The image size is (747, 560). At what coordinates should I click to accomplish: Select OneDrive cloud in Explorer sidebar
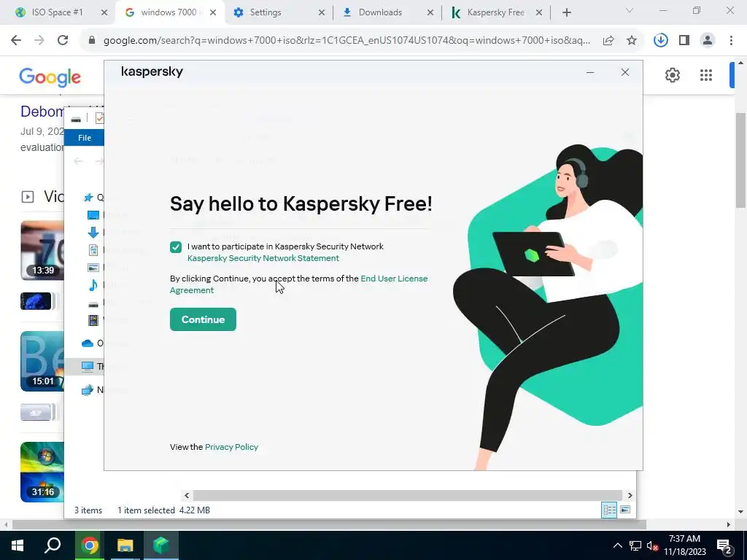88,343
